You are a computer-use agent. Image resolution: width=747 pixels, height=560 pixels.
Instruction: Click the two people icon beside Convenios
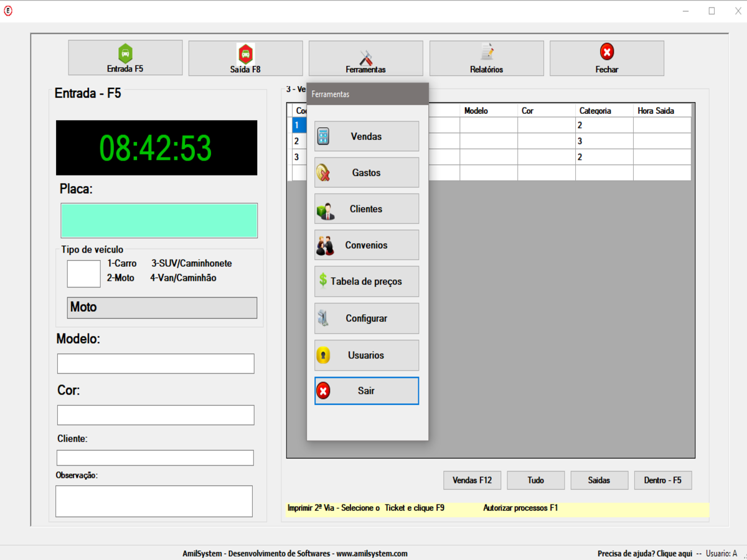pyautogui.click(x=325, y=246)
